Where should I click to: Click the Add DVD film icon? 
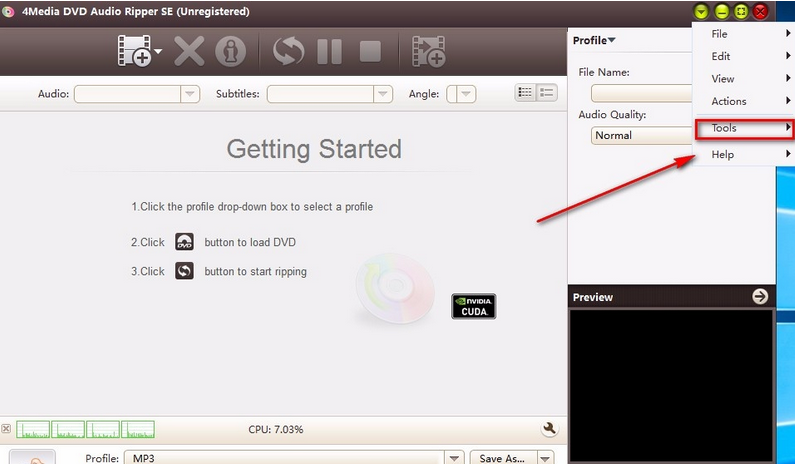coord(134,51)
